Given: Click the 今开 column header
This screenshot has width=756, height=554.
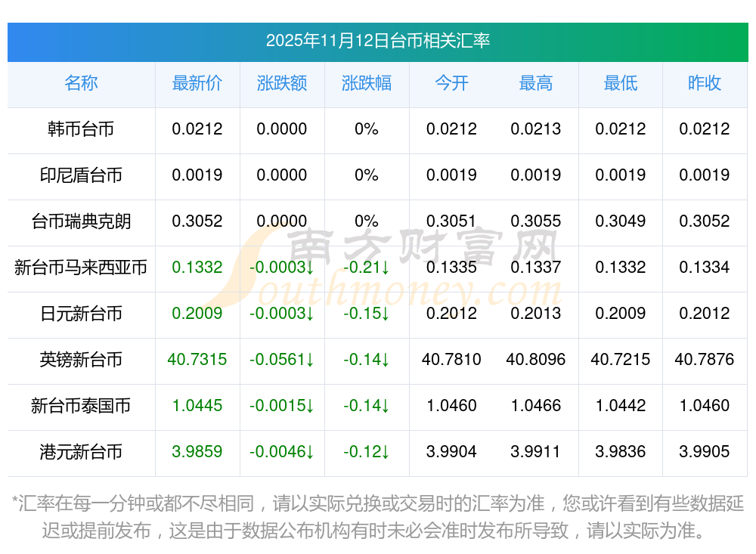Looking at the screenshot, I should [x=451, y=84].
